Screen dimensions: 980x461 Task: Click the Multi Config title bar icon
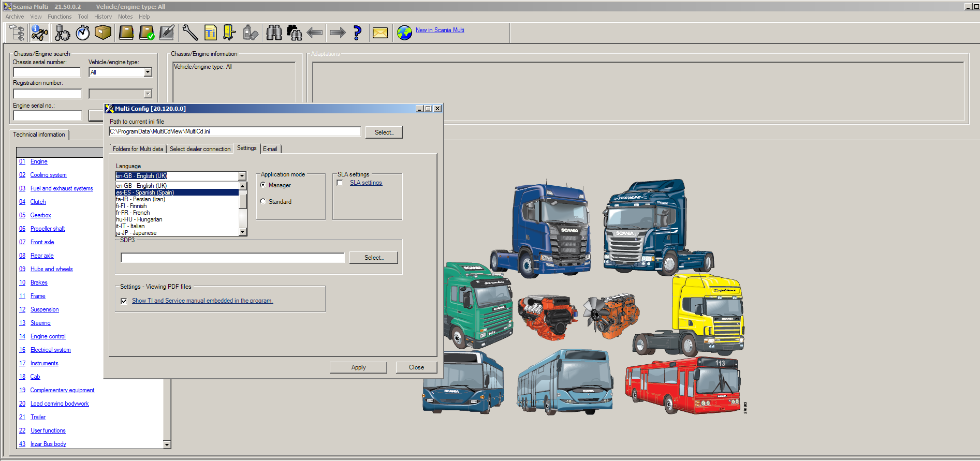(x=109, y=109)
